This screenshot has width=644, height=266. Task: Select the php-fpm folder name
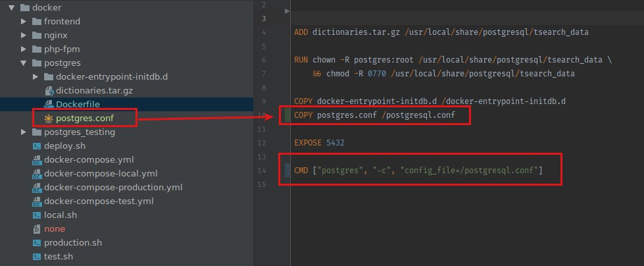62,49
